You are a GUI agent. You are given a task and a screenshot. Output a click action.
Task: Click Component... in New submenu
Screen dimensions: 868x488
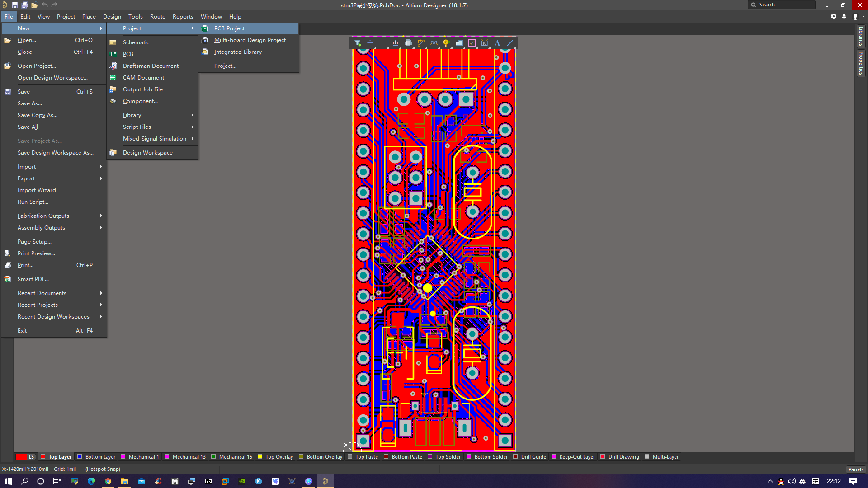tap(152, 101)
